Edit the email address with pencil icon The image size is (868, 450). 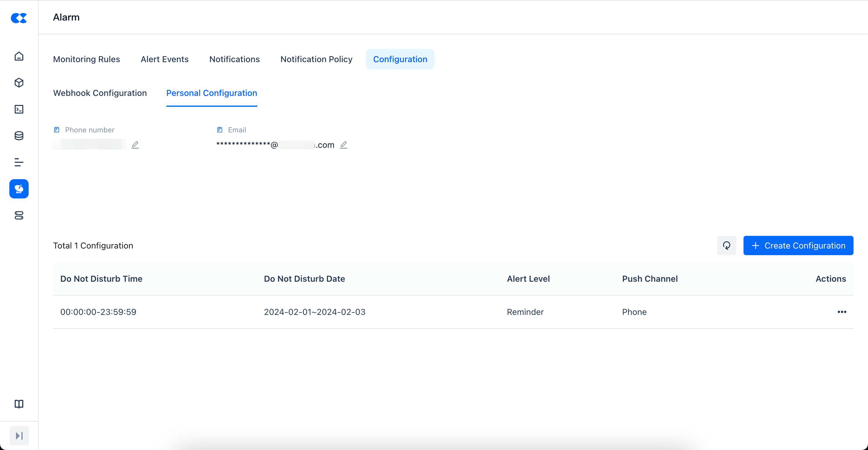(x=343, y=145)
